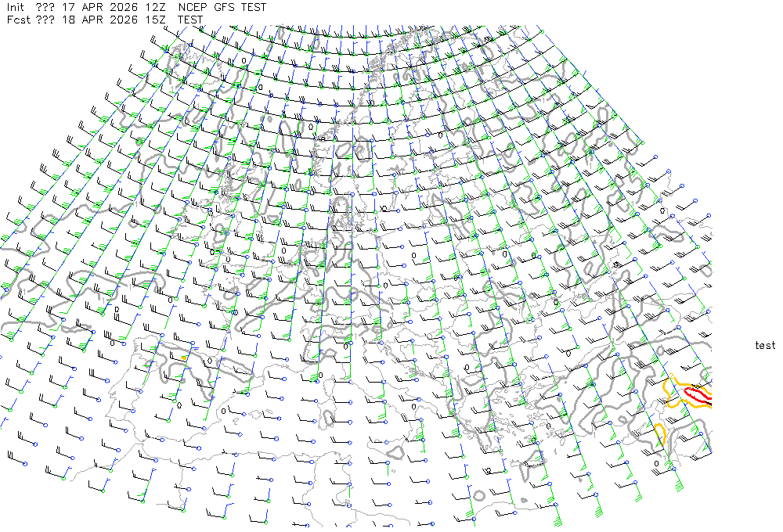The width and height of the screenshot is (783, 532).
Task: Click 'TEST' text on the forecast line
Action: 190,20
